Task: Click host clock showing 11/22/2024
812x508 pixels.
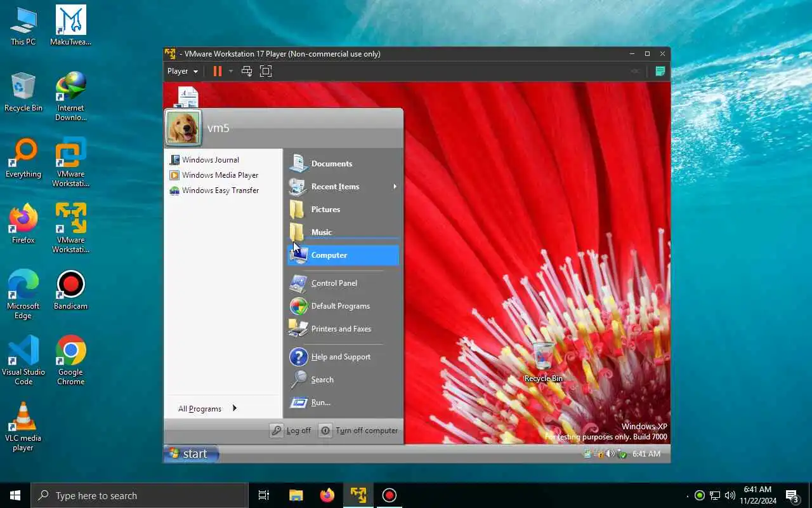Action: (x=757, y=495)
